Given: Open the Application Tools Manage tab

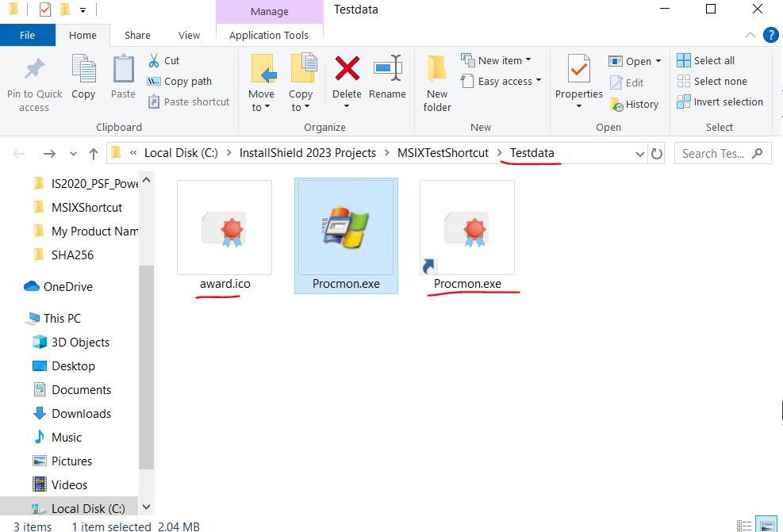Looking at the screenshot, I should click(269, 35).
